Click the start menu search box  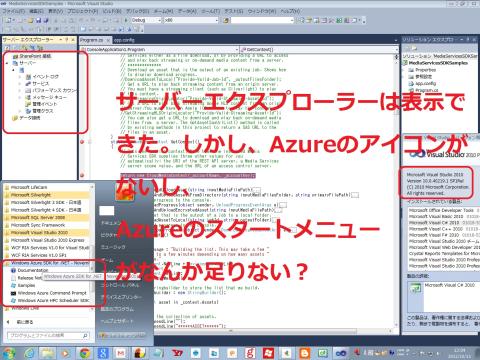(x=48, y=335)
